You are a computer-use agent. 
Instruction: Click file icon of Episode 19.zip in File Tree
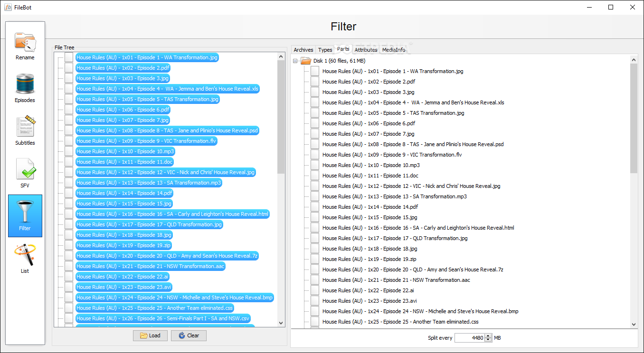click(x=69, y=245)
